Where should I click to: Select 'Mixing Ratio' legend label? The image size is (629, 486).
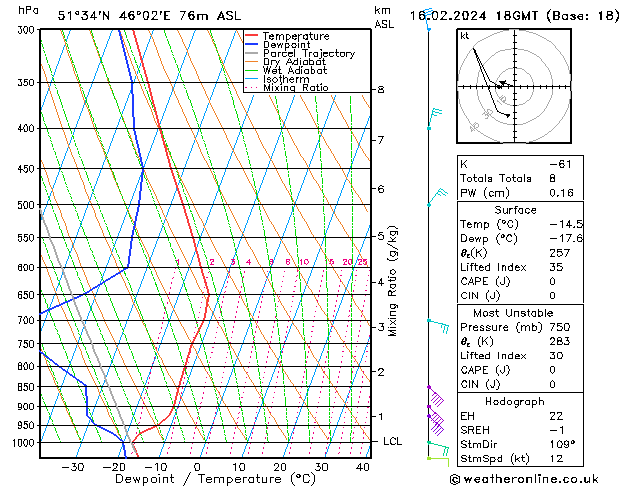point(296,87)
